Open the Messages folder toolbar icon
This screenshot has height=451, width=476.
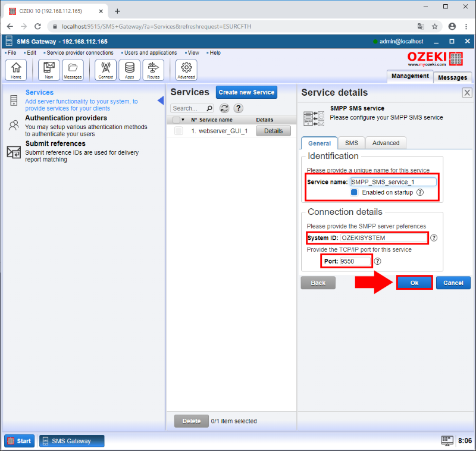click(73, 70)
